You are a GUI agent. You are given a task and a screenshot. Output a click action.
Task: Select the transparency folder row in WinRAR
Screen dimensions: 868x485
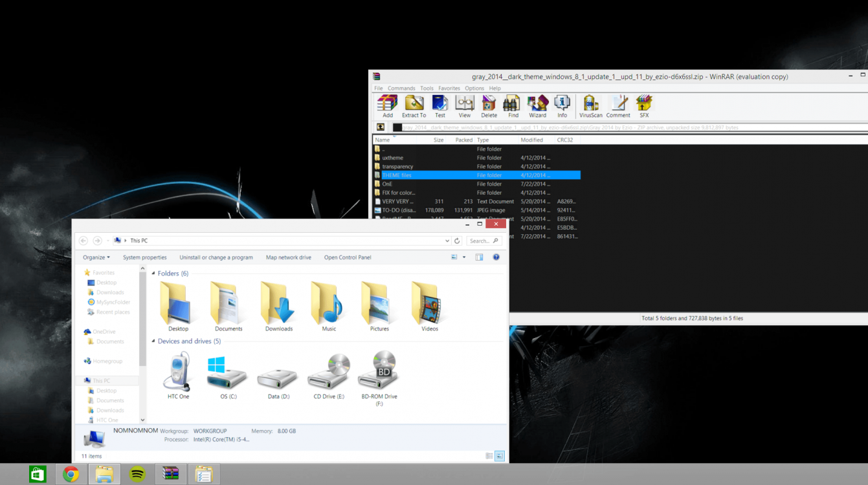476,166
